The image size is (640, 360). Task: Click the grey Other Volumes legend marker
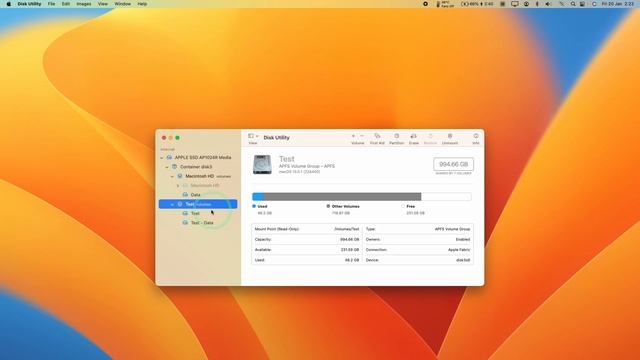[x=328, y=206]
